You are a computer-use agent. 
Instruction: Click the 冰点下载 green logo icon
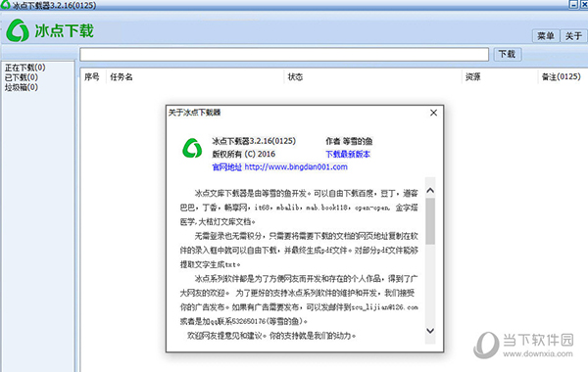tap(18, 30)
